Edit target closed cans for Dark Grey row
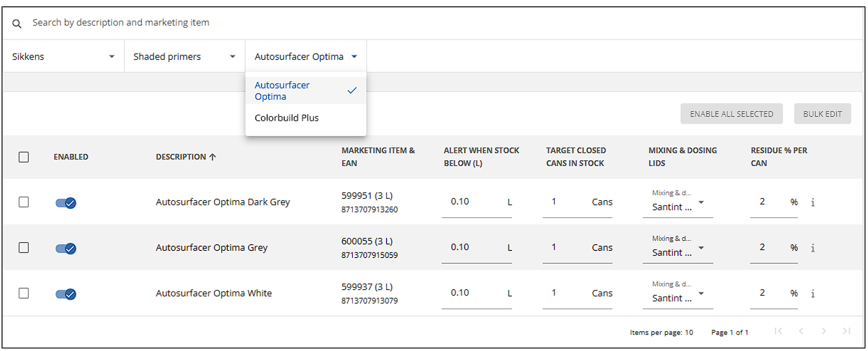Screen dimensions: 868x351 pos(578,203)
